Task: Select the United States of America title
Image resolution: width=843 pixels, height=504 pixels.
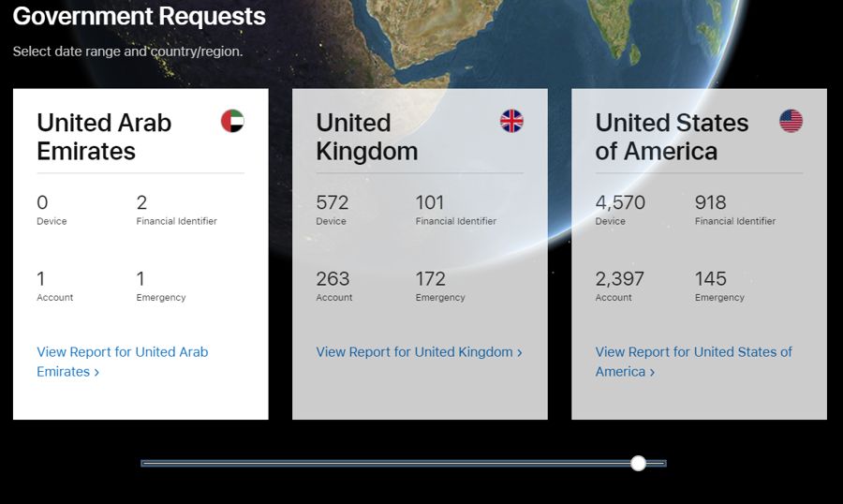Action: 672,137
